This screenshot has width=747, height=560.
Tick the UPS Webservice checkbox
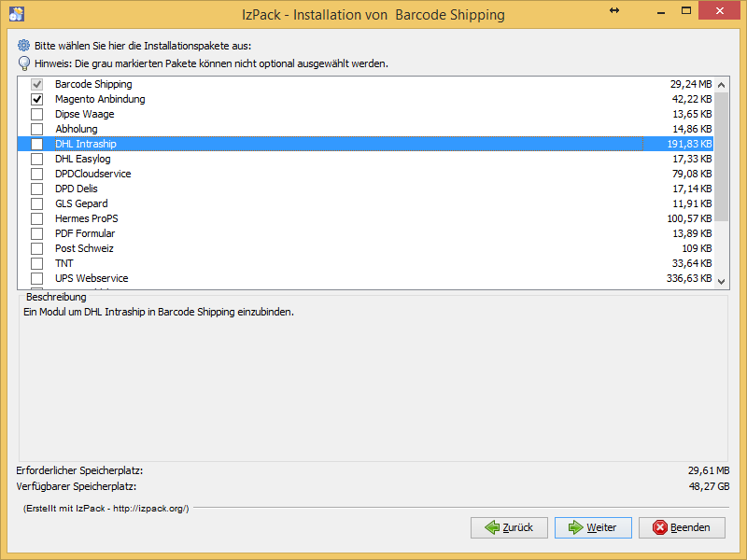tap(36, 278)
